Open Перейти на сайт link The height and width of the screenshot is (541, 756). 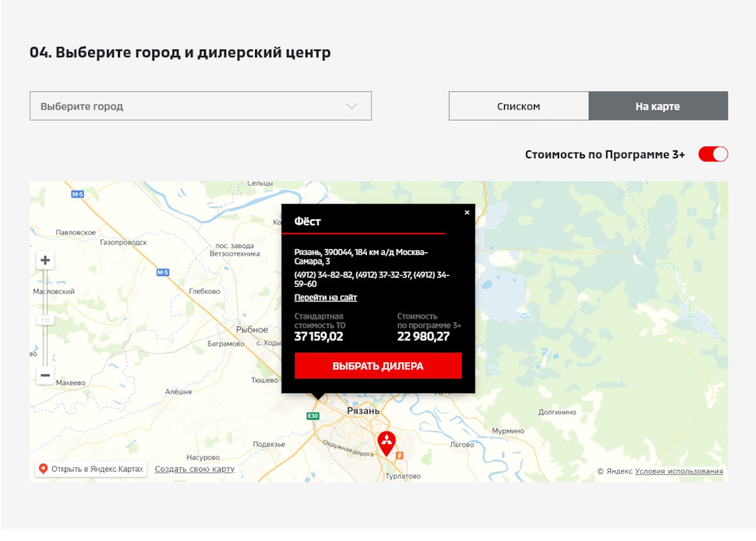coord(325,297)
